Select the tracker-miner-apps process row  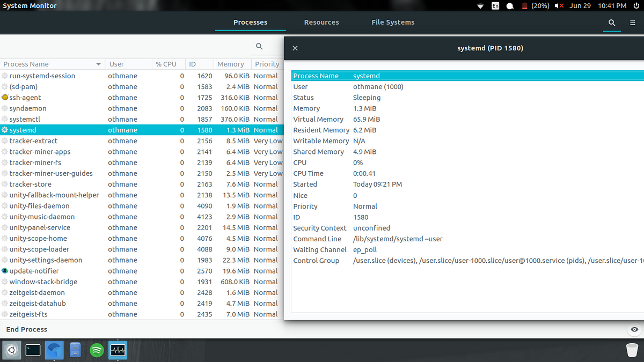coord(142,152)
